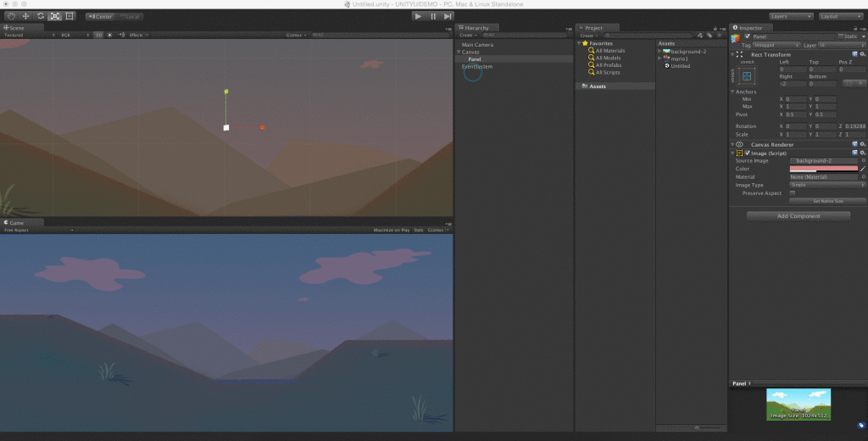Toggle the Project panel lock icon
868x441 pixels.
[715, 28]
